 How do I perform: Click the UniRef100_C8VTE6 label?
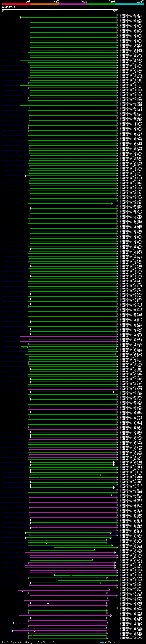pos(131,326)
